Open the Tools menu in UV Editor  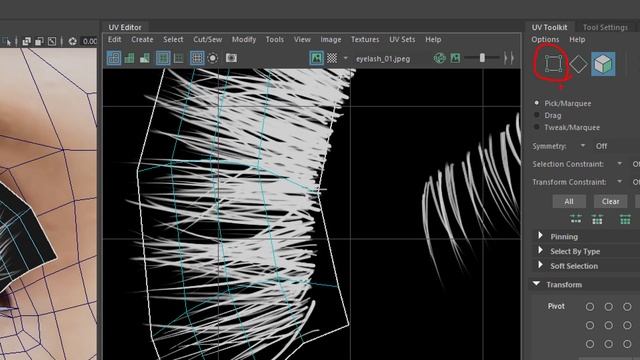[x=275, y=40]
